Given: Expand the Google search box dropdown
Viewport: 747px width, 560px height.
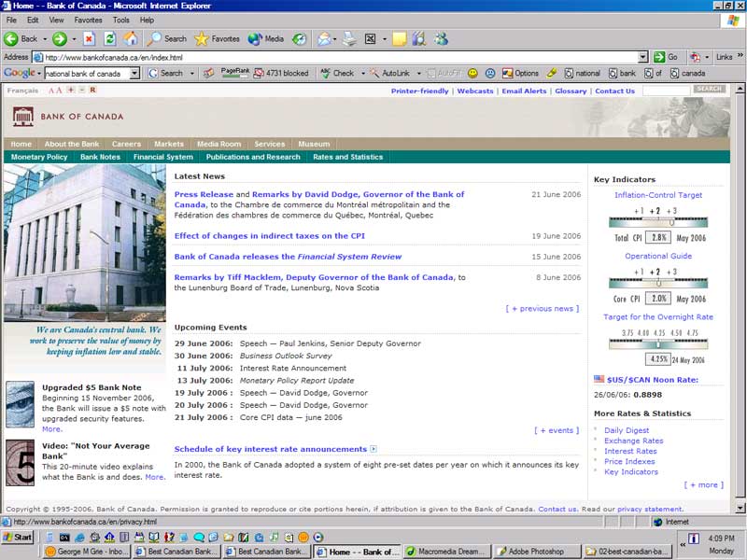Looking at the screenshot, I should pyautogui.click(x=134, y=73).
